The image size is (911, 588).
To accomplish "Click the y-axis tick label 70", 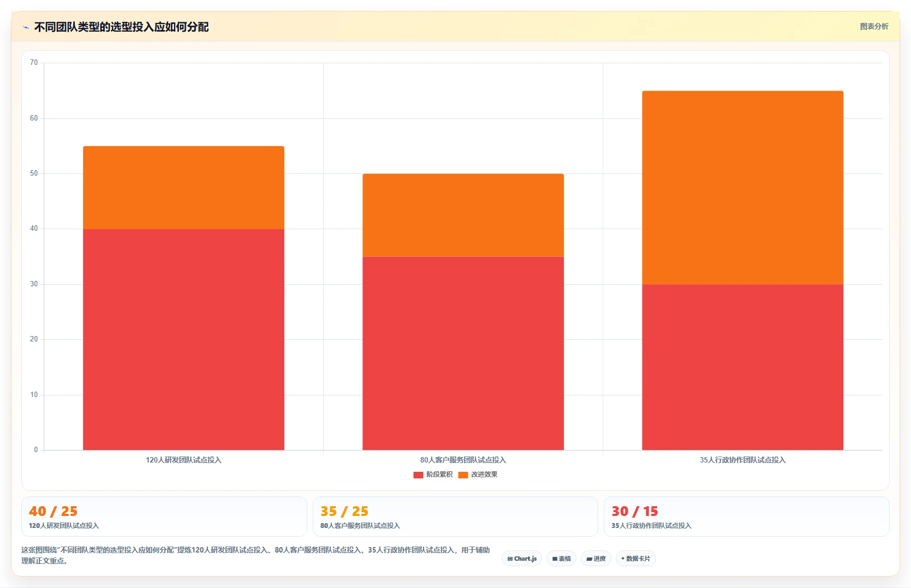I will pyautogui.click(x=34, y=63).
